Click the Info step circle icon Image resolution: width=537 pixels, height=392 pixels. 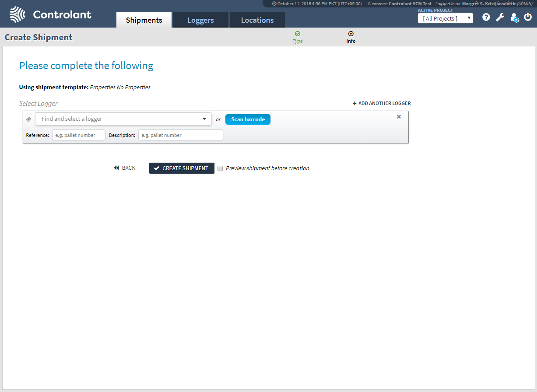[x=351, y=34]
